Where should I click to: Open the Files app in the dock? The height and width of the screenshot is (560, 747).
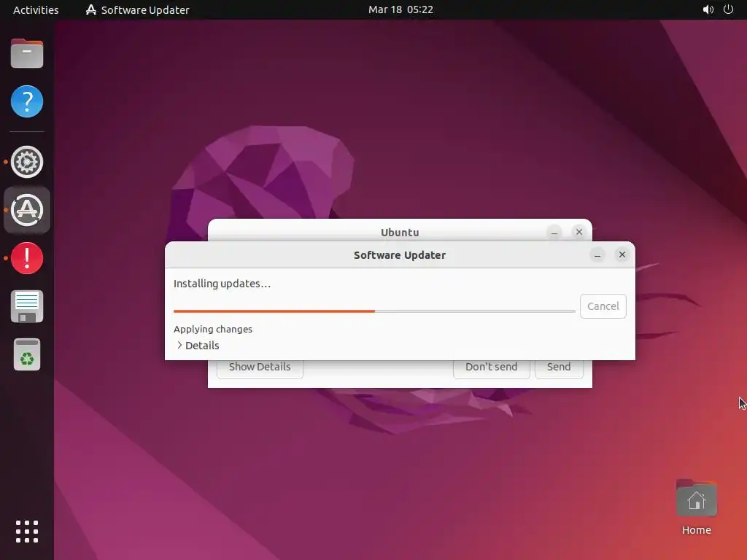click(x=27, y=53)
